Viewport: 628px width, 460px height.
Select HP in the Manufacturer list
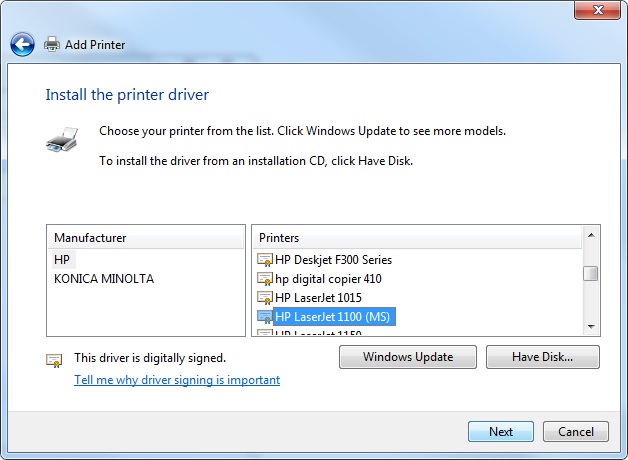coord(62,260)
